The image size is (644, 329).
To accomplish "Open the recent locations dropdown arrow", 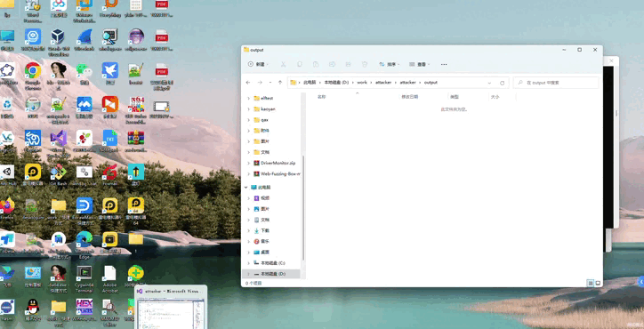I will (270, 83).
